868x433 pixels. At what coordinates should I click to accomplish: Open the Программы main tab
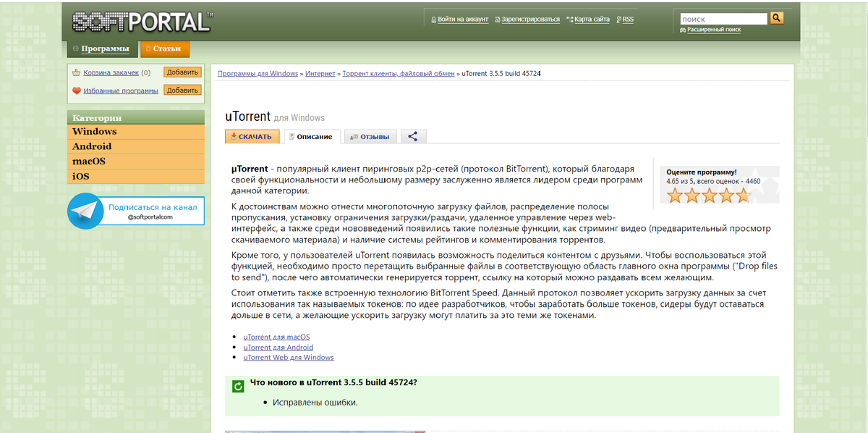point(101,49)
